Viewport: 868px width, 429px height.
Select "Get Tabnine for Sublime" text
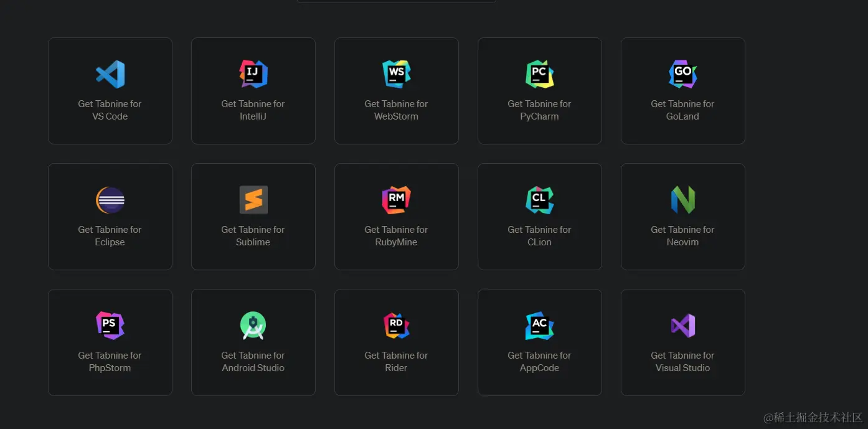point(253,236)
